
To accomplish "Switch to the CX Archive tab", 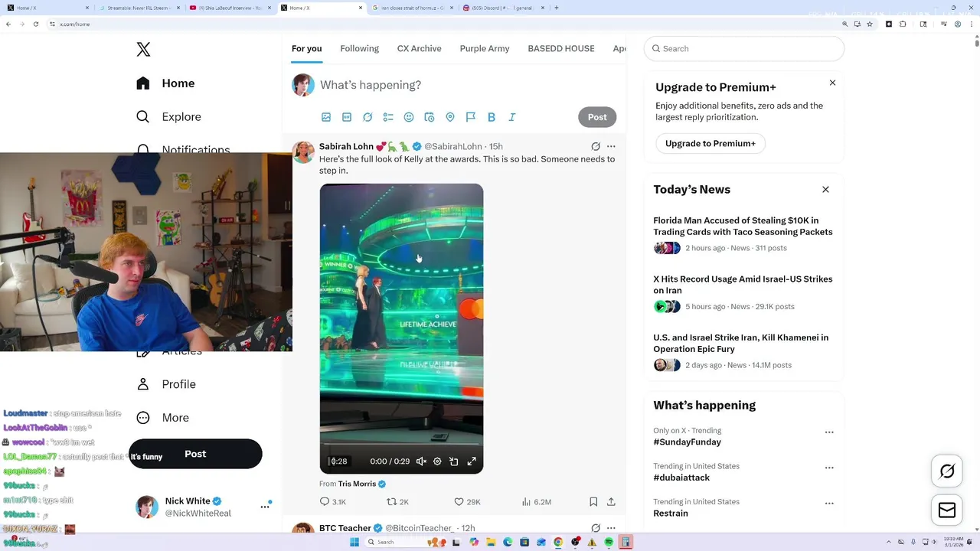I will click(419, 48).
